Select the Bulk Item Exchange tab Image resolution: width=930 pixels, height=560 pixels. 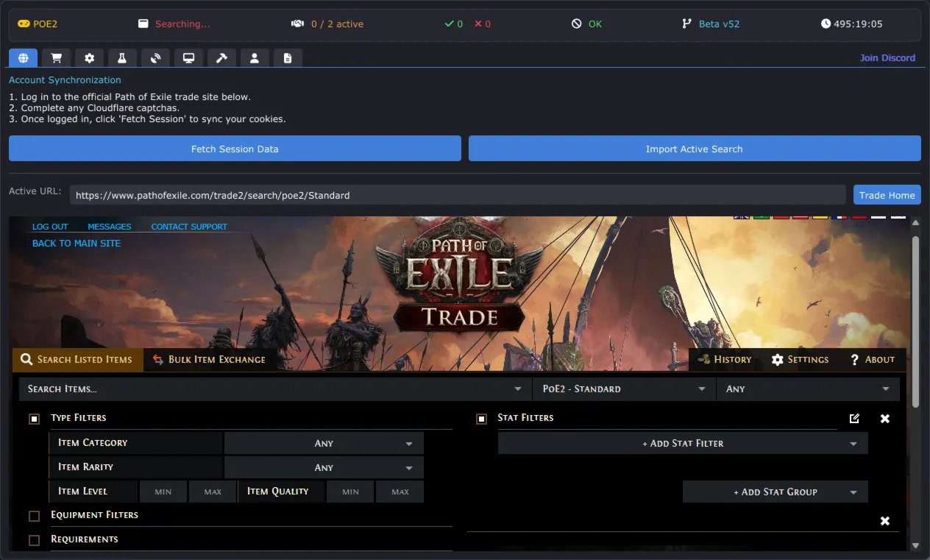coord(209,359)
